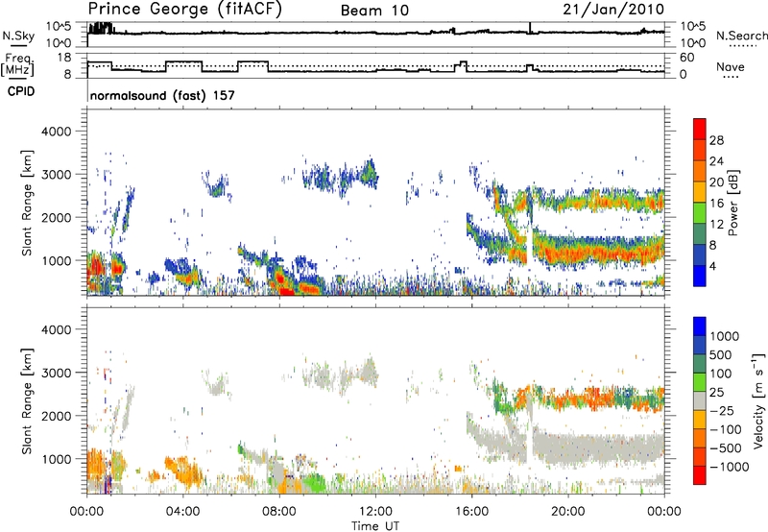Select the '-500' velocity colorbar label
The image size is (768, 532).
725,447
